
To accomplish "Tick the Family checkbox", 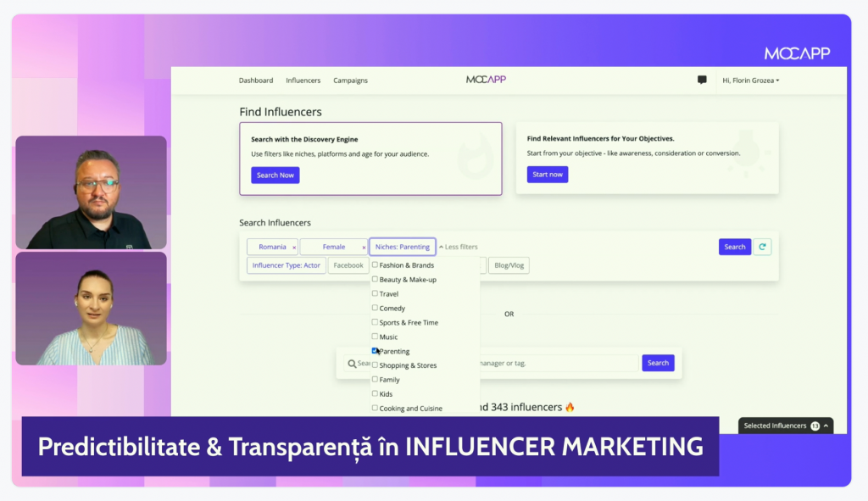I will (375, 379).
